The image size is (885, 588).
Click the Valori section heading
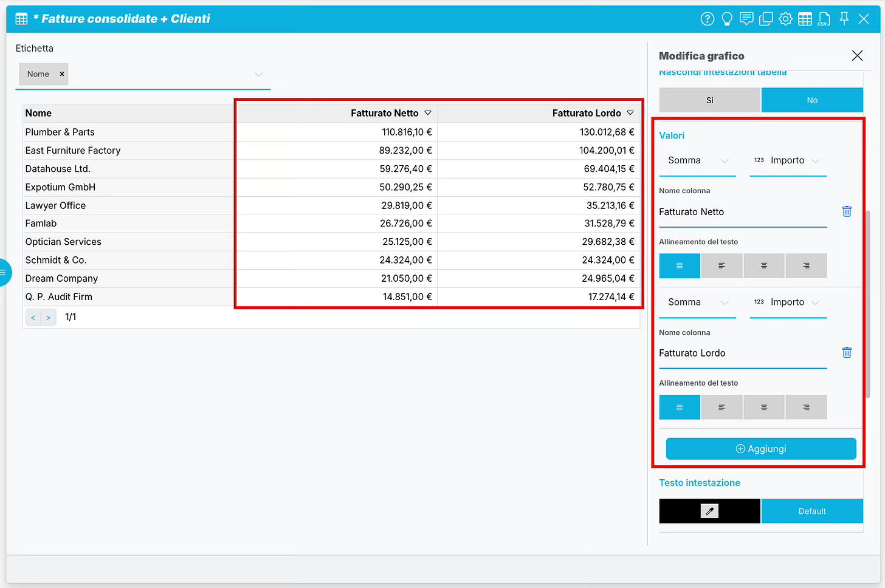tap(672, 135)
